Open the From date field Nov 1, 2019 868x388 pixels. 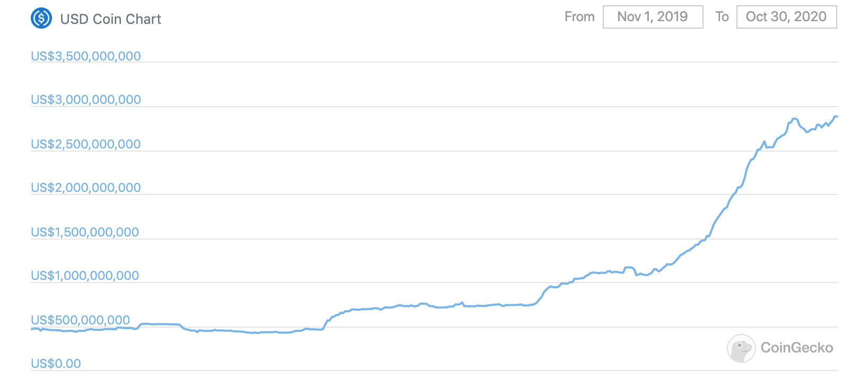point(653,17)
